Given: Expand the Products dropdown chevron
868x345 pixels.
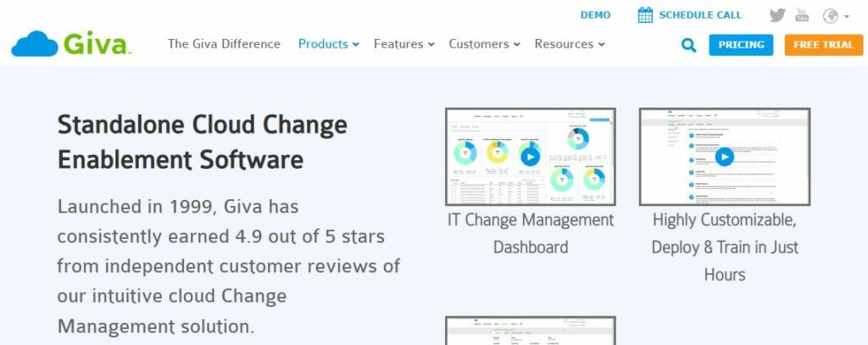Looking at the screenshot, I should coord(355,44).
